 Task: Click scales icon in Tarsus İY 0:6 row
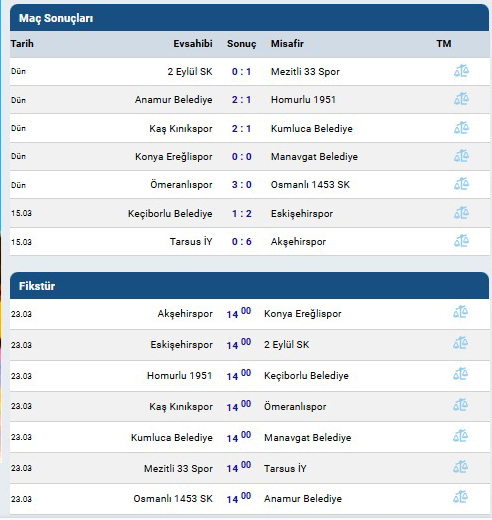pyautogui.click(x=461, y=241)
